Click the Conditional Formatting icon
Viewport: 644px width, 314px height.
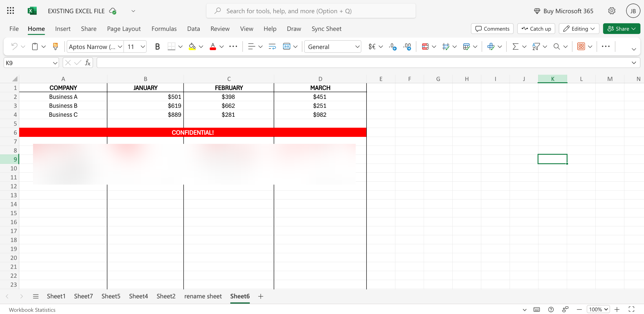click(425, 47)
